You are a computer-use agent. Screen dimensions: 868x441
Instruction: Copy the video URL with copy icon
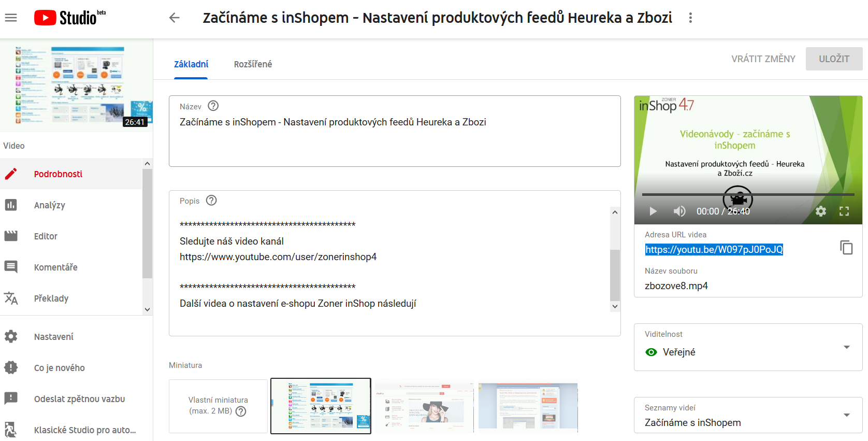(846, 248)
